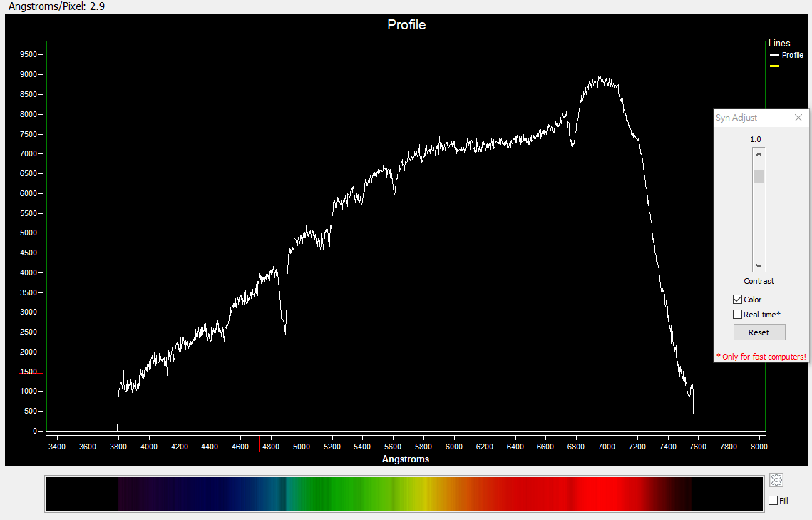Screen dimensions: 812x520
Task: Click the red marker on wavelength axis
Action: click(x=259, y=444)
